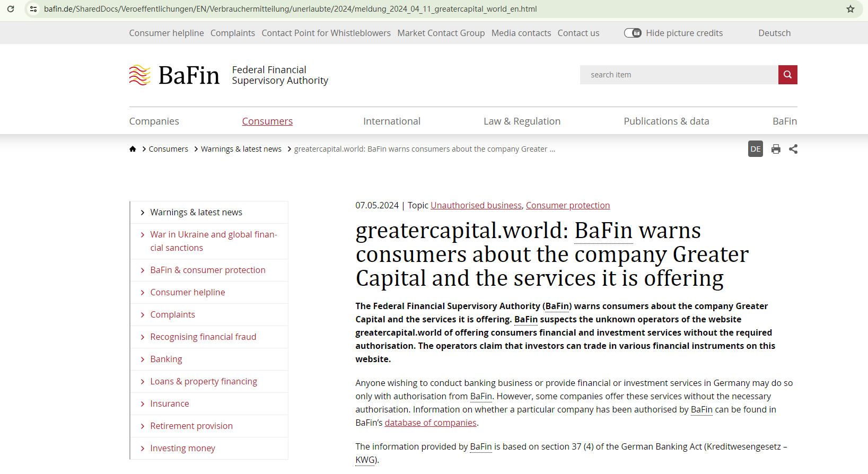Click the print page icon
This screenshot has width=868, height=474.
(x=776, y=149)
